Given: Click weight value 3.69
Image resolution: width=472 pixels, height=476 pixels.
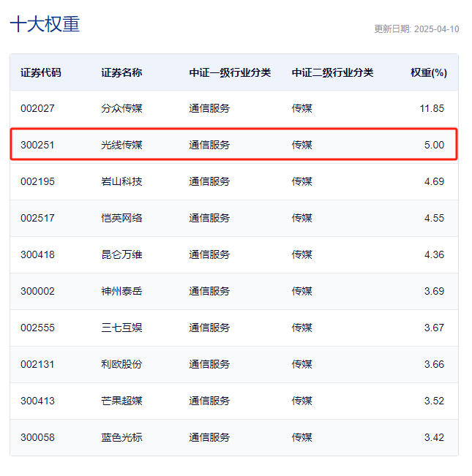Looking at the screenshot, I should (x=434, y=291).
